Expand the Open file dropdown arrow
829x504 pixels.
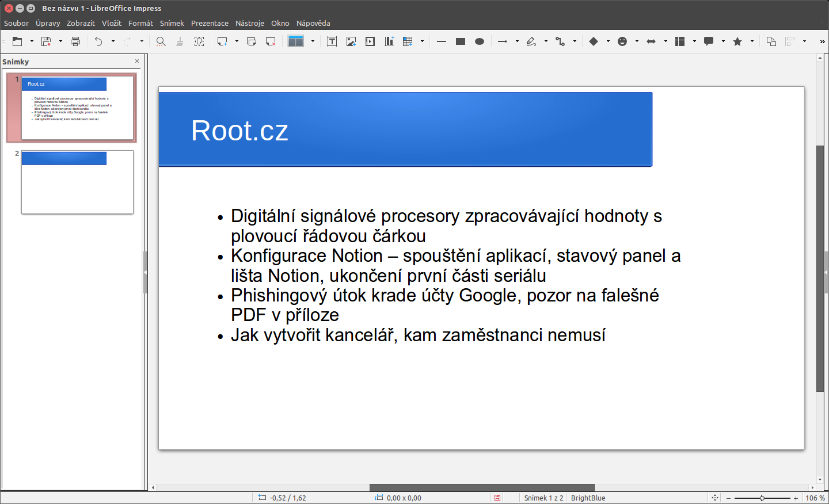32,41
